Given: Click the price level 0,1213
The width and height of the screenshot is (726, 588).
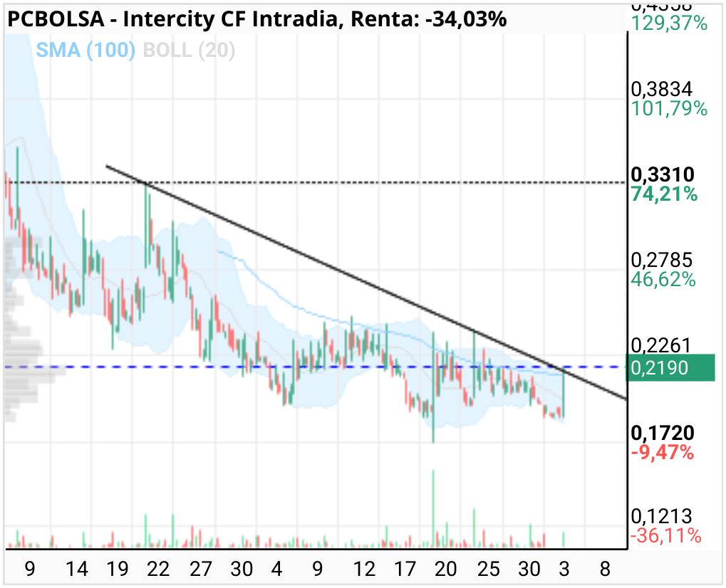Looking at the screenshot, I should pyautogui.click(x=661, y=516).
